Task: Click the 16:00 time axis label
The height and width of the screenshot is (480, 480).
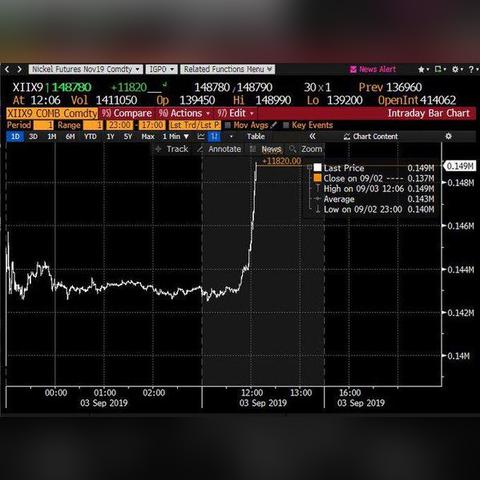Action: 350,393
